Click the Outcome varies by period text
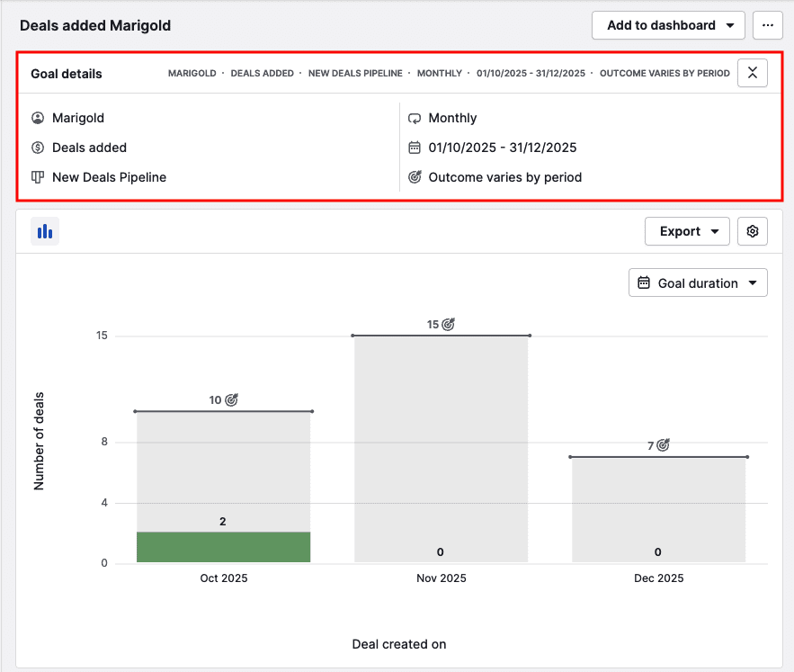 (504, 177)
